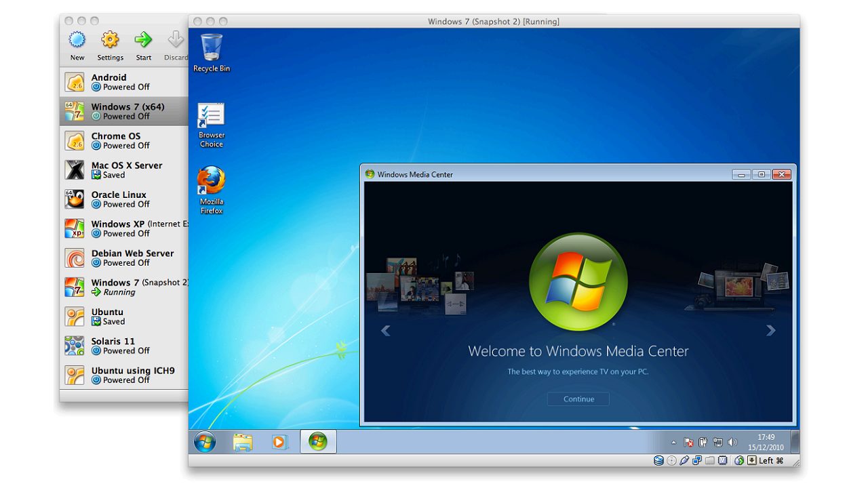Select the Chrome OS virtual machine
Screen dimensions: 868x488
coord(124,140)
